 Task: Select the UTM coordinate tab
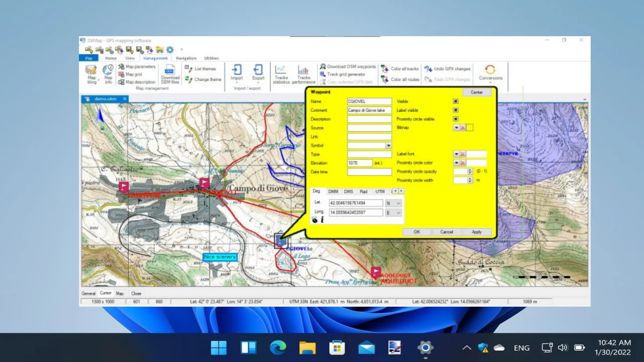click(x=380, y=192)
